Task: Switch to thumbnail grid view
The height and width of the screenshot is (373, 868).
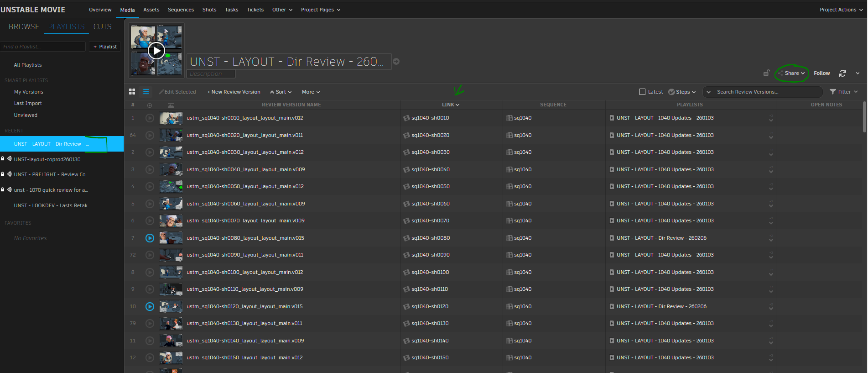Action: [x=132, y=92]
